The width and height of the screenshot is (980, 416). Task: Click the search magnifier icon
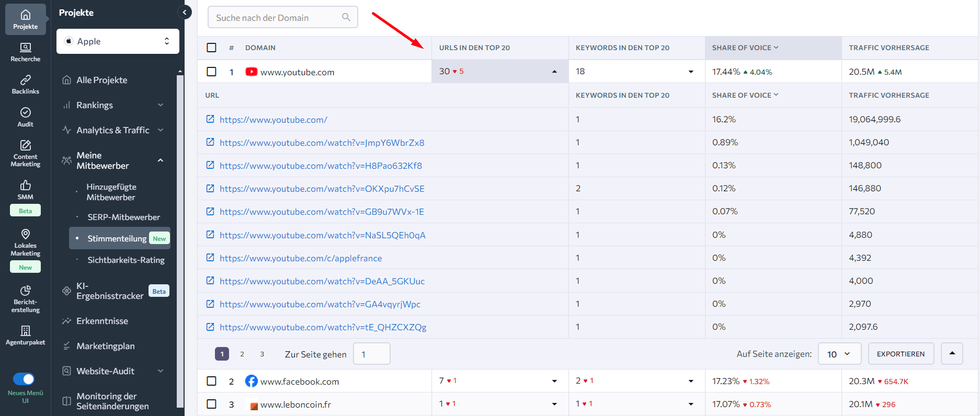click(x=346, y=17)
